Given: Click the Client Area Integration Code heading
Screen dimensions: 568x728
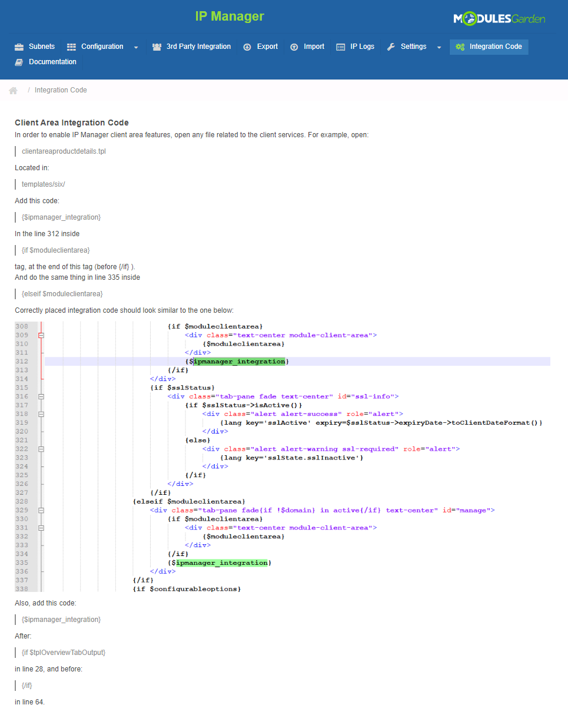Looking at the screenshot, I should tap(72, 123).
